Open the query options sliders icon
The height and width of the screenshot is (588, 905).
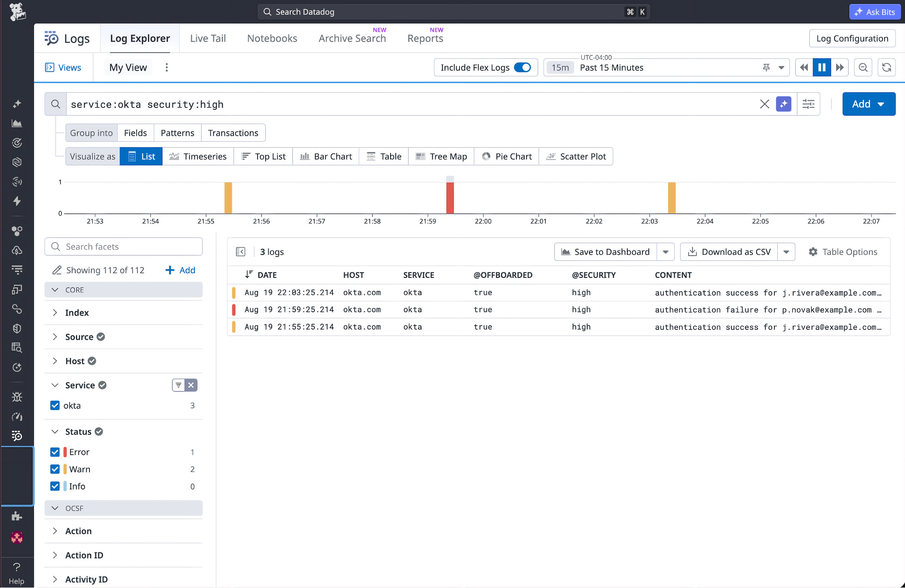tap(808, 104)
